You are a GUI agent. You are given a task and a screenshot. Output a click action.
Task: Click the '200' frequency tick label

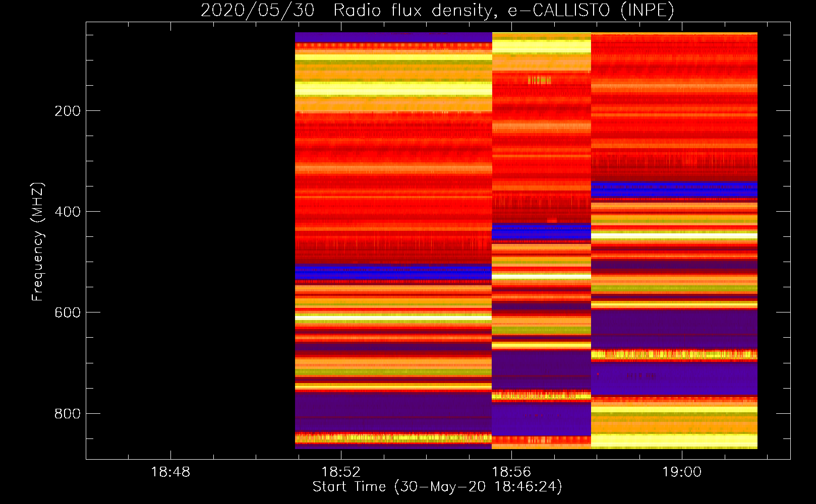pyautogui.click(x=68, y=111)
